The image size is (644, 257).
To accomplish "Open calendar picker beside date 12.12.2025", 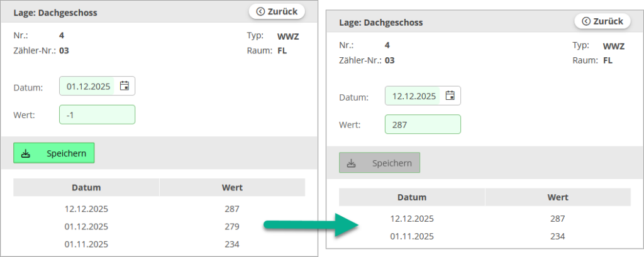I will pos(450,96).
